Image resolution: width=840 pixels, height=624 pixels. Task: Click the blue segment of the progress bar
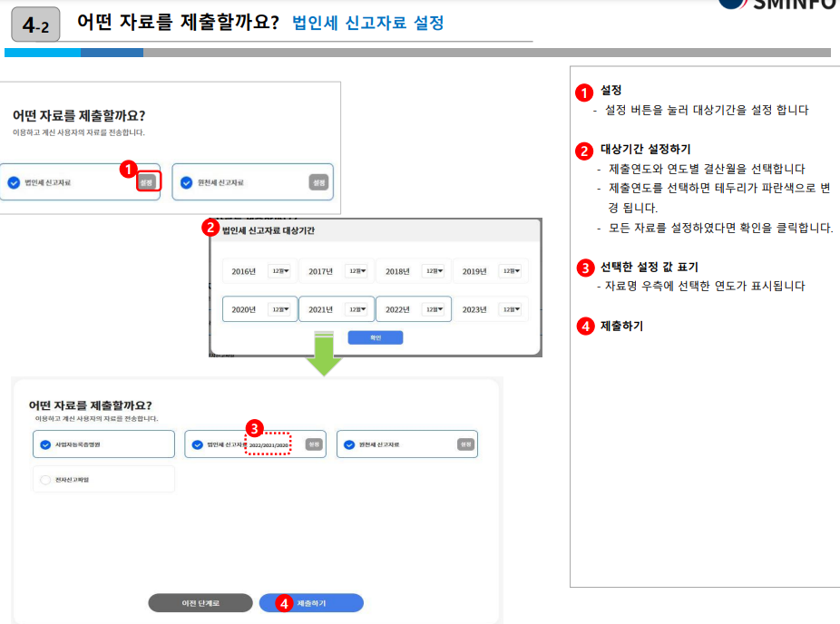pos(41,54)
